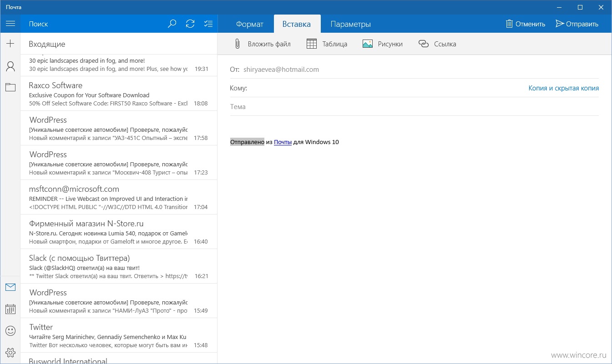Open folders list icon in sidebar

pyautogui.click(x=10, y=87)
